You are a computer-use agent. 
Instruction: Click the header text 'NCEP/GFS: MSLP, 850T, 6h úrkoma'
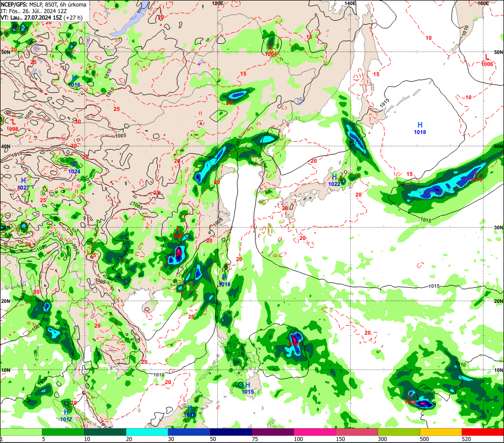[43, 5]
